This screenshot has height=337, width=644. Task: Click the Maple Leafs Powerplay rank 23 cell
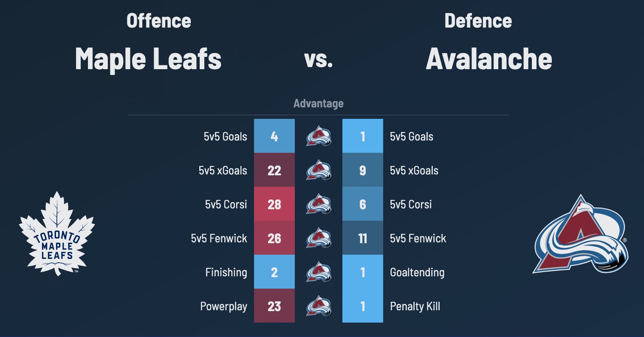[x=274, y=306]
